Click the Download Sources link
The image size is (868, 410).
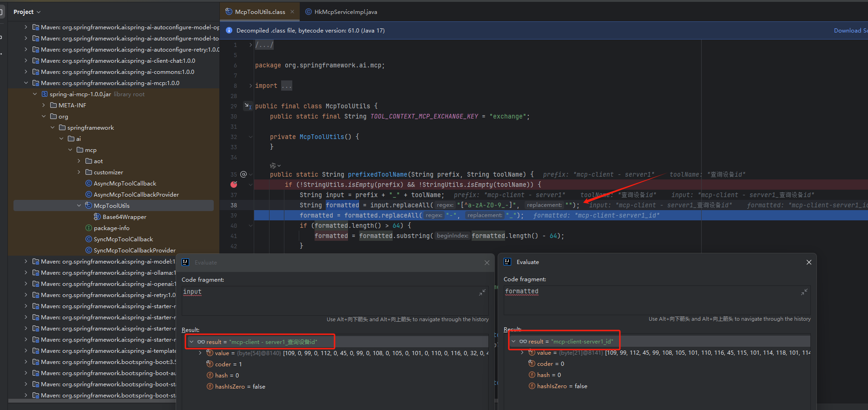(x=850, y=30)
